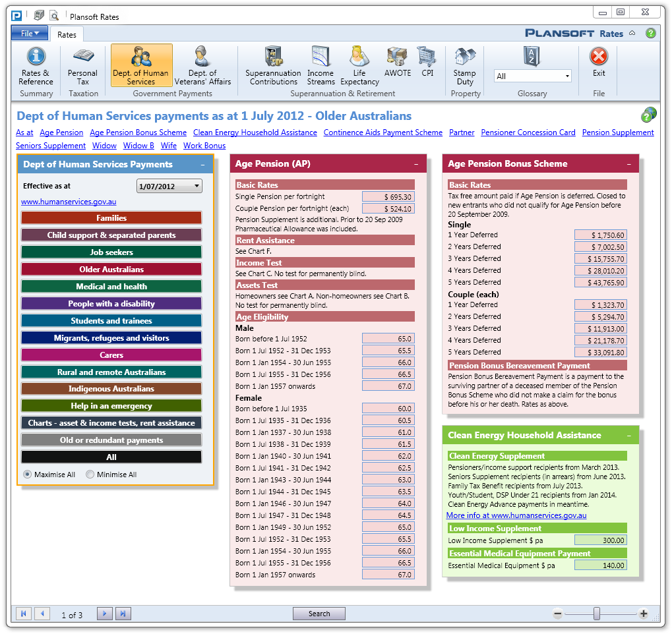The image size is (672, 634).
Task: Open Life Expectancy tables
Action: (359, 65)
